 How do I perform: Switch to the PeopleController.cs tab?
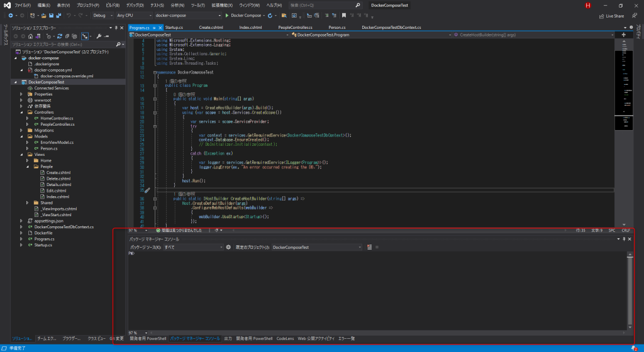click(x=295, y=28)
